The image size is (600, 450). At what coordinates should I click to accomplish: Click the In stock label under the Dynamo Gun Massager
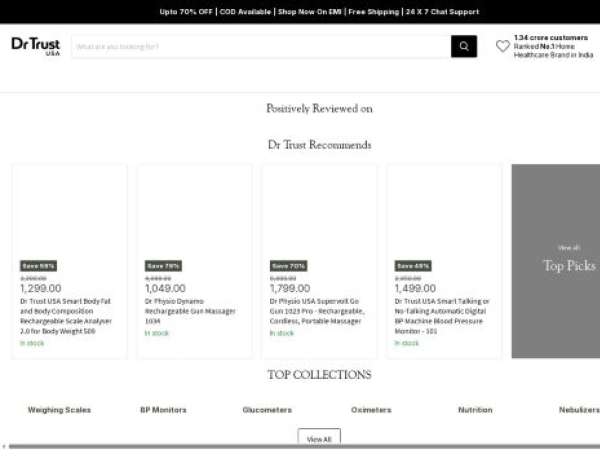(x=157, y=333)
